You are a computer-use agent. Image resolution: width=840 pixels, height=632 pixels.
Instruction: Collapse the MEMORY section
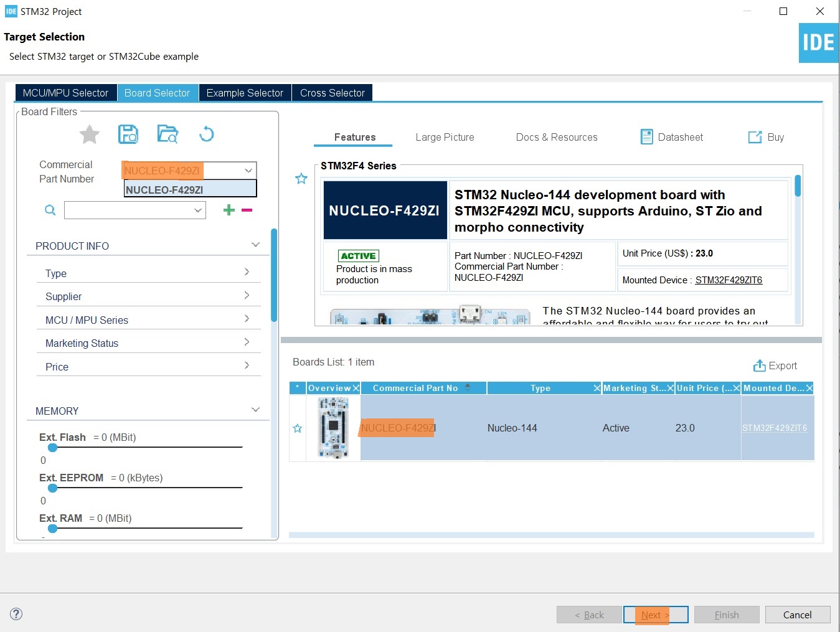[255, 410]
